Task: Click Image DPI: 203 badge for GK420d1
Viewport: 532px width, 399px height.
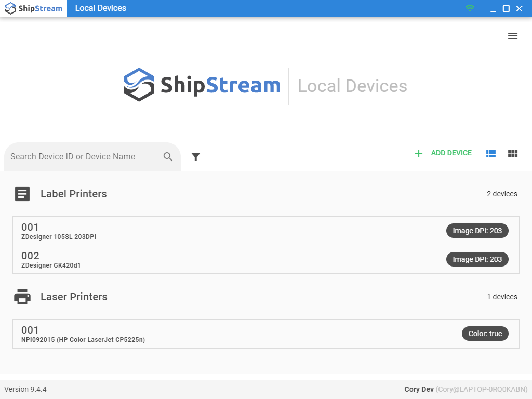Action: click(x=477, y=259)
